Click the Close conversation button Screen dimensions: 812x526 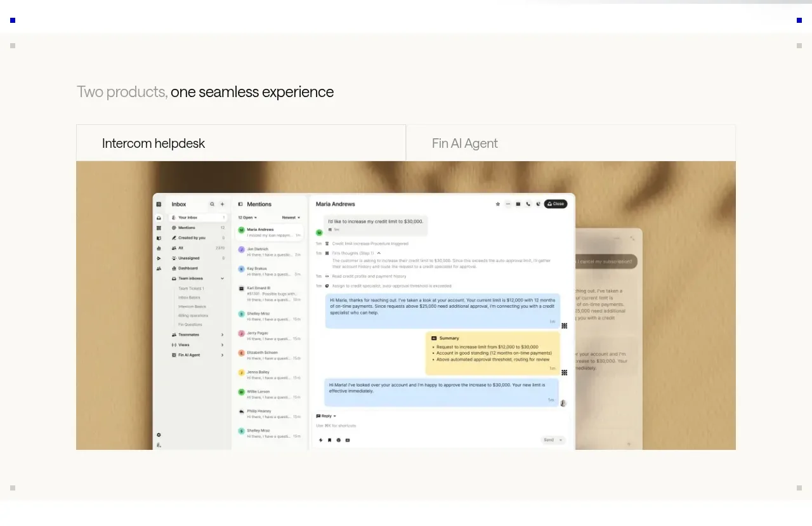556,204
